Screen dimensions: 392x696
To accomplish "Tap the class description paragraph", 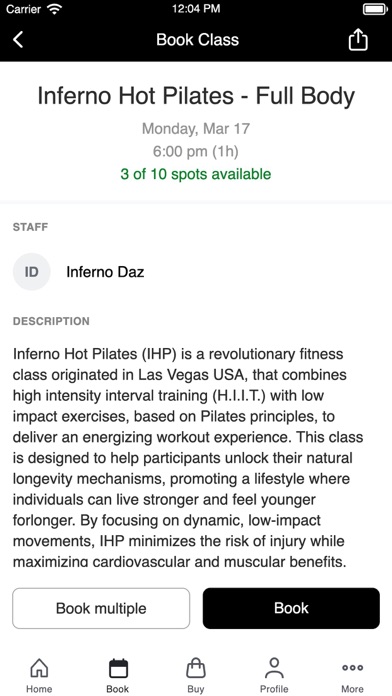I will (188, 457).
